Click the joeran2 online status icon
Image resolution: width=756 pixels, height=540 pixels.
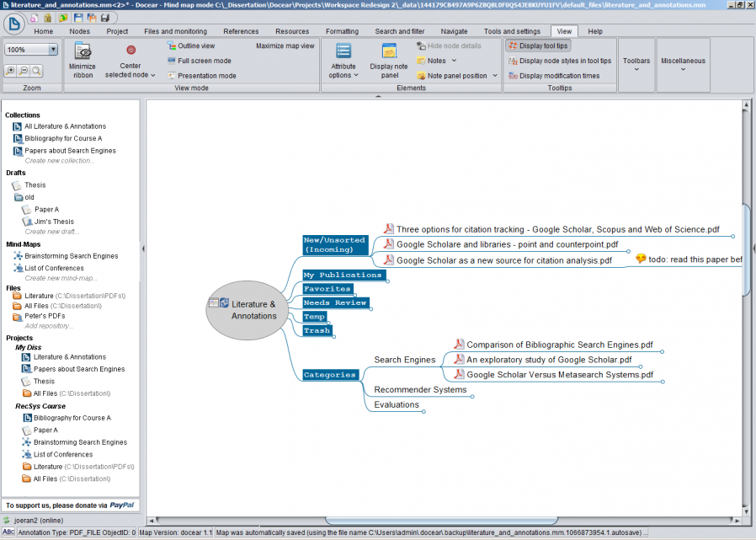tap(6, 521)
